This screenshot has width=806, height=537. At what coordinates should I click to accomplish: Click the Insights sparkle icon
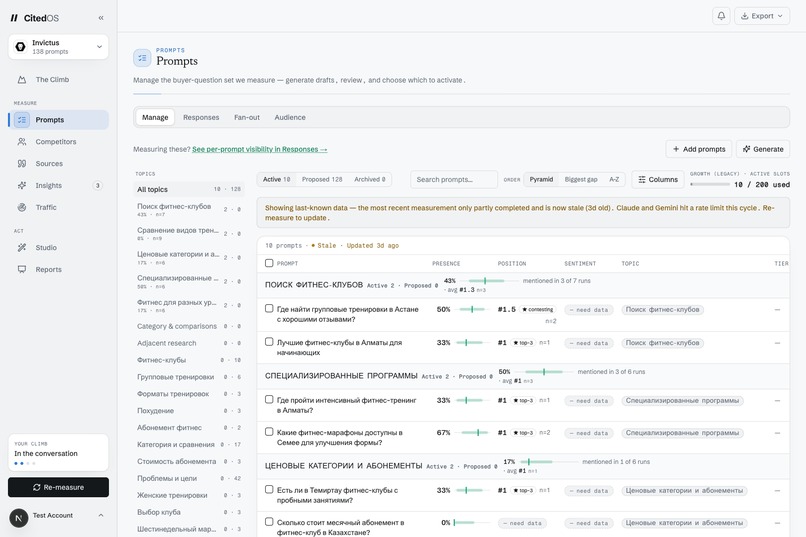click(22, 186)
